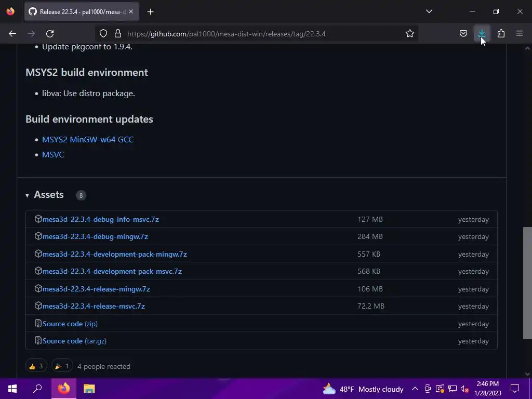This screenshot has width=532, height=399.
Task: Toggle the thumbs up reaction
Action: tap(36, 366)
